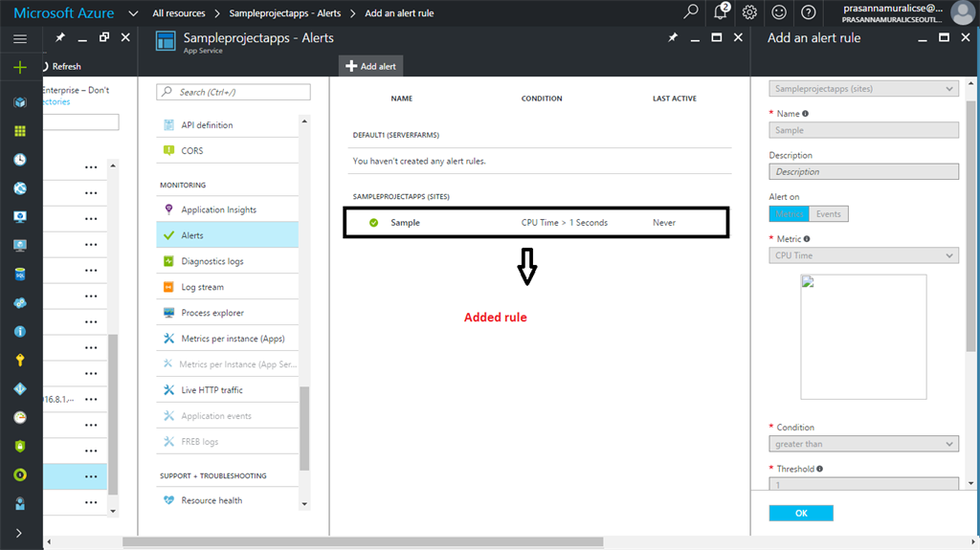Open the yellow key icon in sidebar

(20, 360)
